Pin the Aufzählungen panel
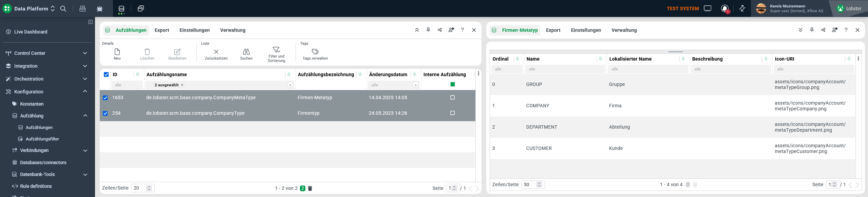 pyautogui.click(x=428, y=30)
